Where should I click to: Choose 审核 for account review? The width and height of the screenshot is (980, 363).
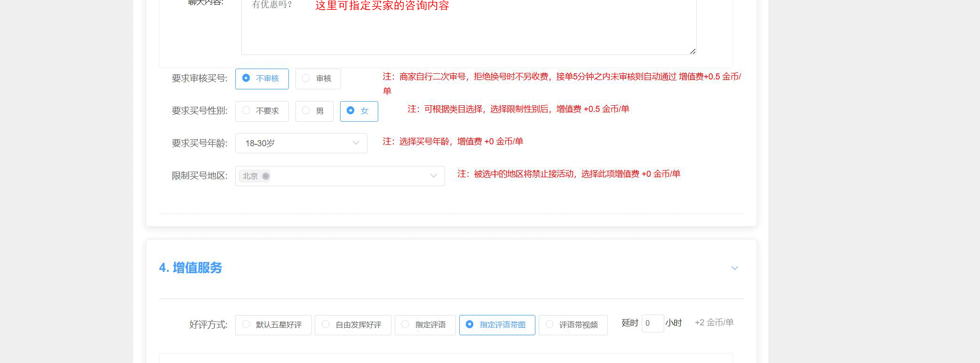click(x=318, y=79)
